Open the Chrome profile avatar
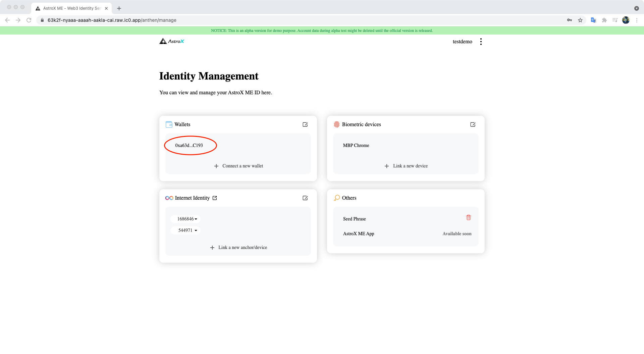644x354 pixels. click(626, 20)
